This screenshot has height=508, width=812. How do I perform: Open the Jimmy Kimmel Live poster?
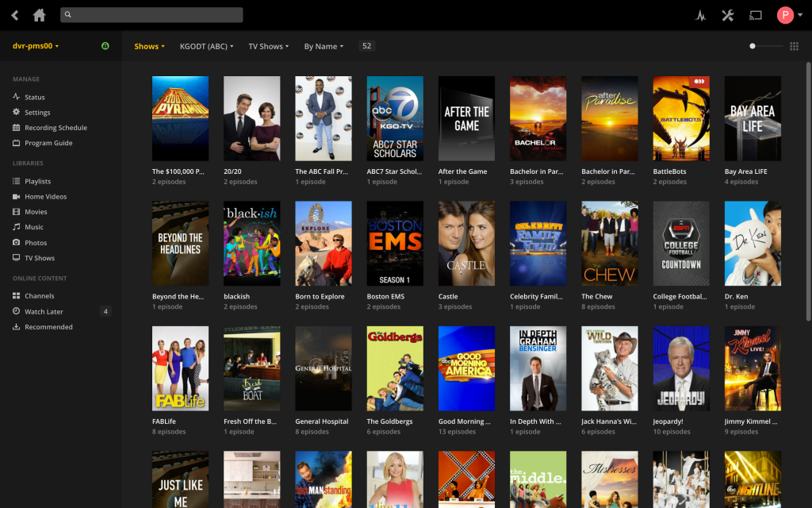coord(753,368)
